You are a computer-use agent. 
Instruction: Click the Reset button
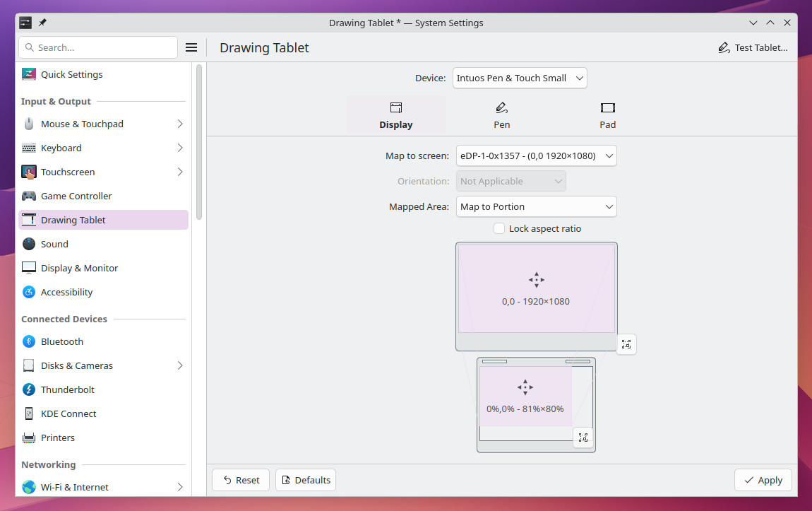[x=241, y=481]
